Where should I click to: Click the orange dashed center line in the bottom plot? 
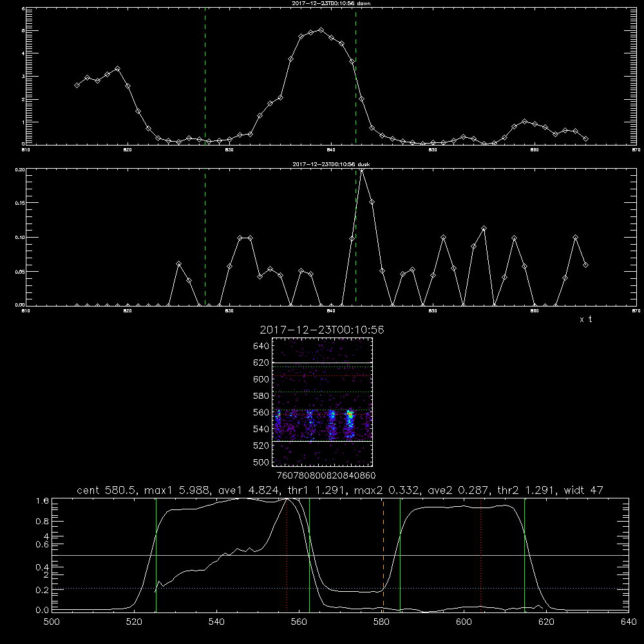tap(383, 555)
